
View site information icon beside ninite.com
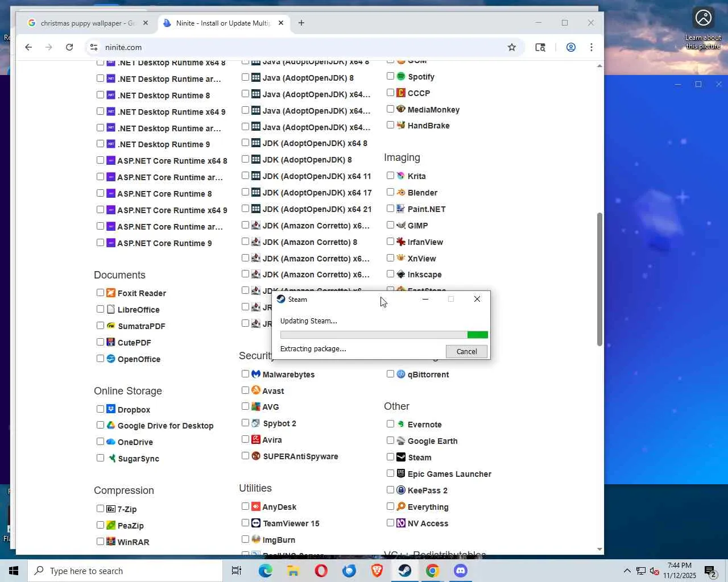[x=94, y=47]
